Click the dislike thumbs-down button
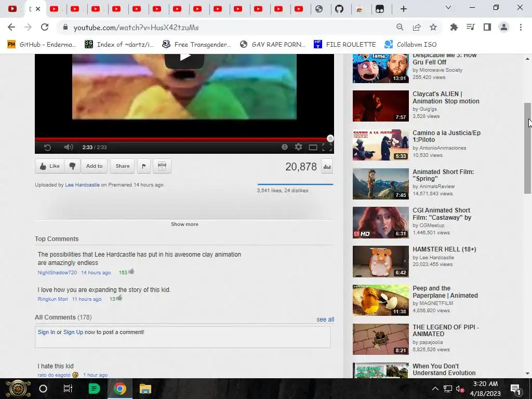This screenshot has height=399, width=532. pos(72,166)
